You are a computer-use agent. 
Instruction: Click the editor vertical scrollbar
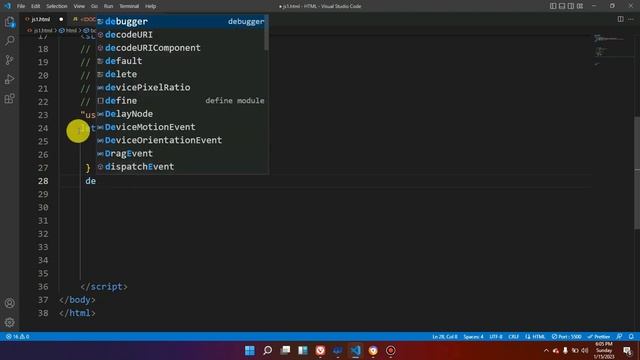[637, 173]
